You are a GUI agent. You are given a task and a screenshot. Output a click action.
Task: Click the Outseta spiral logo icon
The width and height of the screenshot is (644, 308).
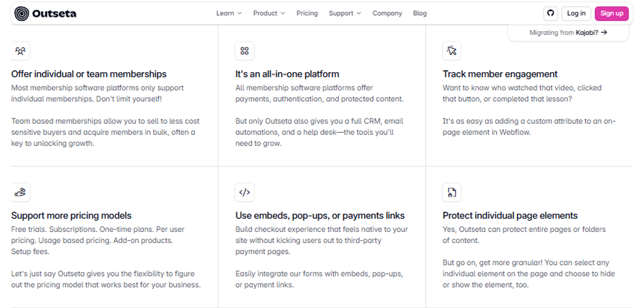pos(21,13)
